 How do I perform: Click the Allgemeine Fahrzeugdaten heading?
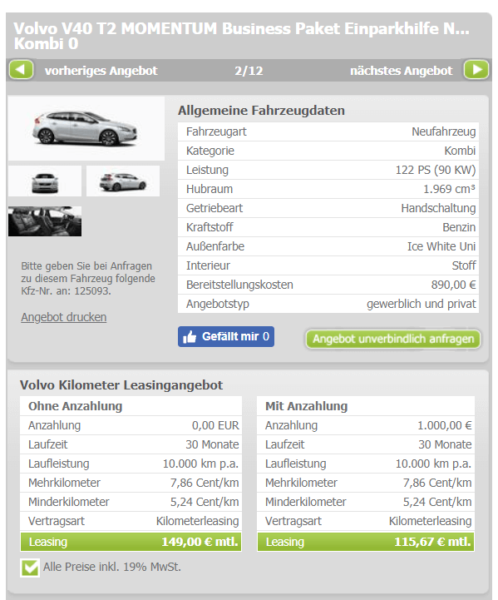[261, 111]
